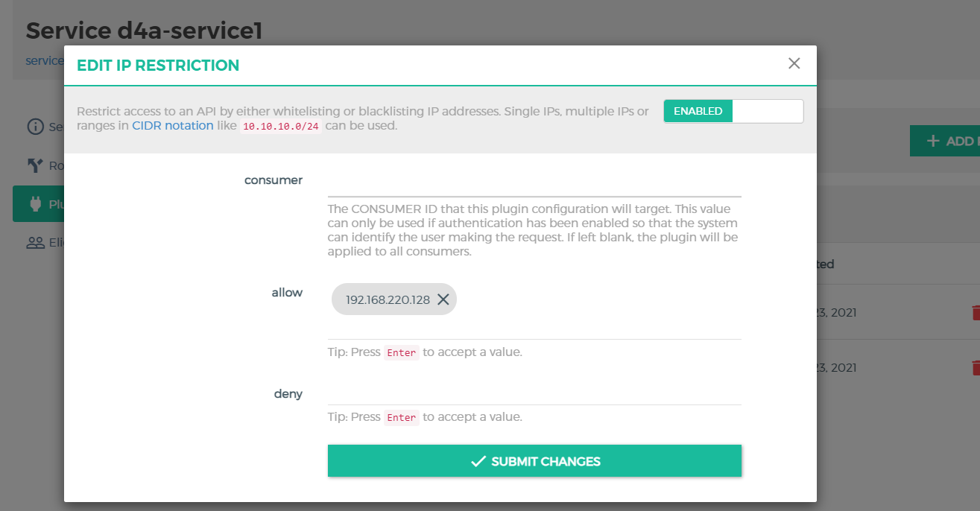This screenshot has width=980, height=511.
Task: Open the CIDR notation link
Action: (173, 126)
